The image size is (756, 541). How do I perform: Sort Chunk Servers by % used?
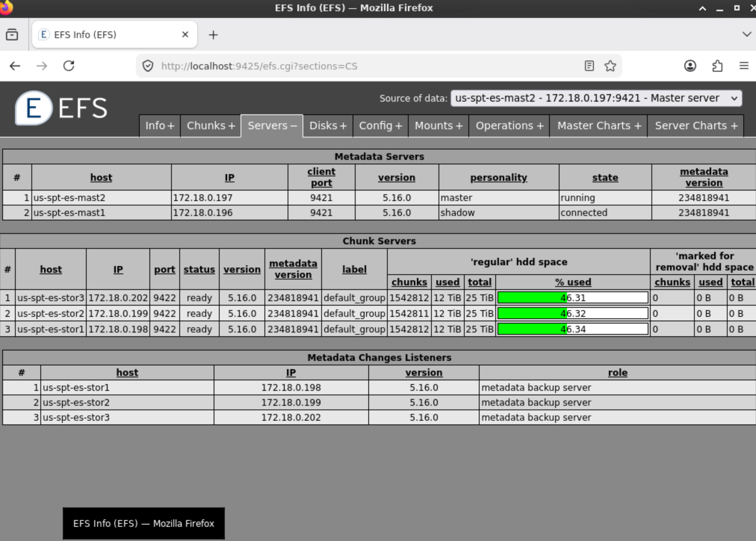(x=573, y=282)
